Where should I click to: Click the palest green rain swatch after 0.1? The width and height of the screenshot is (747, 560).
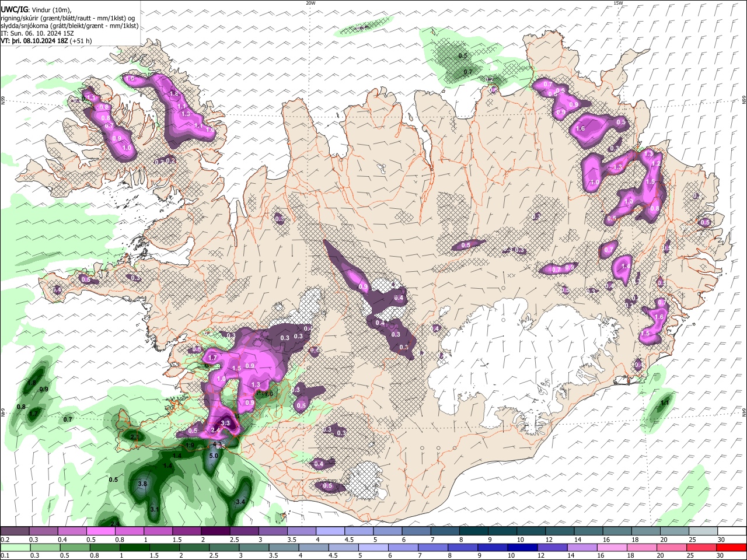[15, 547]
